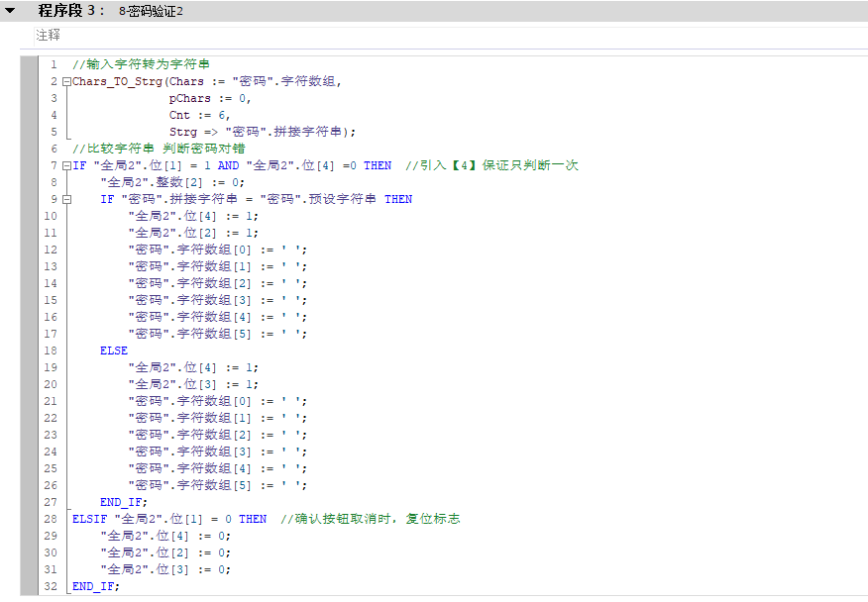Click the 注释 comment field
868x602 pixels.
pos(49,36)
